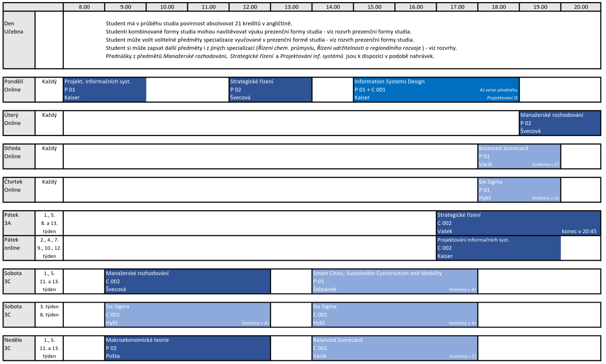Click 'Volitelný v ČJ' in Wednesday block
The height and width of the screenshot is (364, 606).
[x=545, y=164]
